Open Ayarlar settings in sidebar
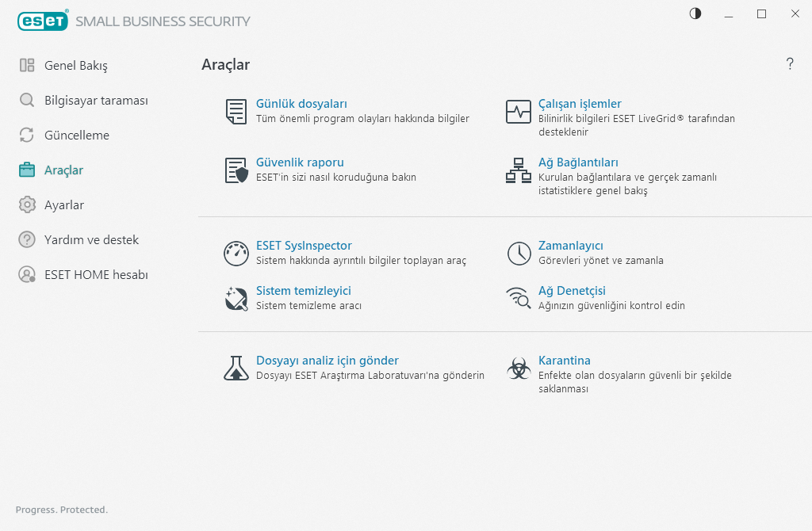Screen dimensions: 812x531 [x=63, y=205]
